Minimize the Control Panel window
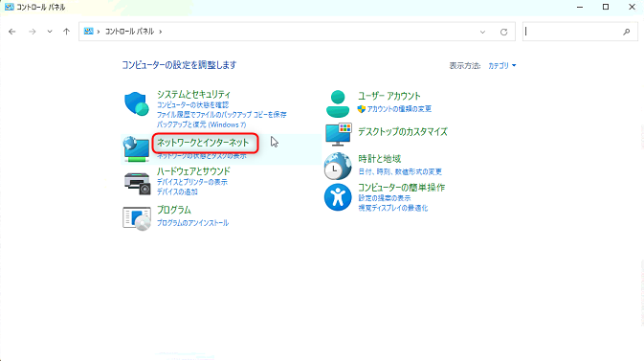The height and width of the screenshot is (361, 644). pyautogui.click(x=580, y=7)
